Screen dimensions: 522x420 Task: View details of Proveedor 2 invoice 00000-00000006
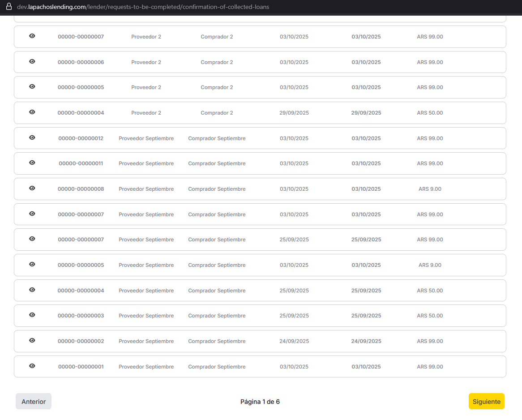(x=32, y=62)
